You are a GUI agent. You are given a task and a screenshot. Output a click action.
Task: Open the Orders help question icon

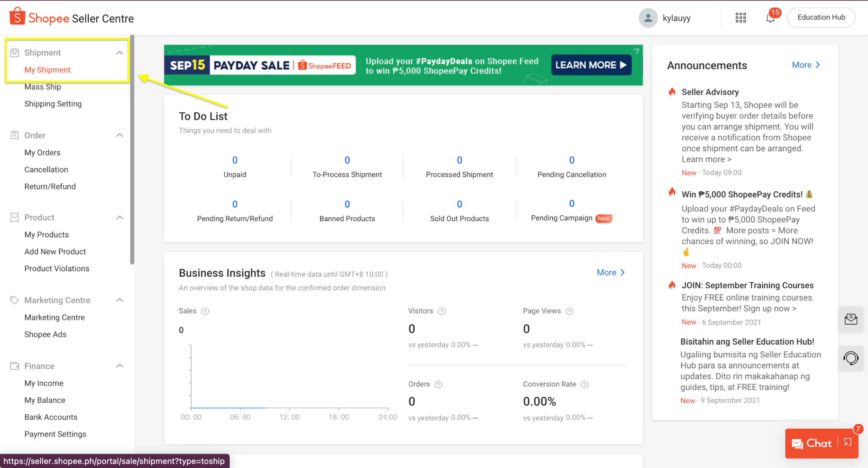point(439,384)
